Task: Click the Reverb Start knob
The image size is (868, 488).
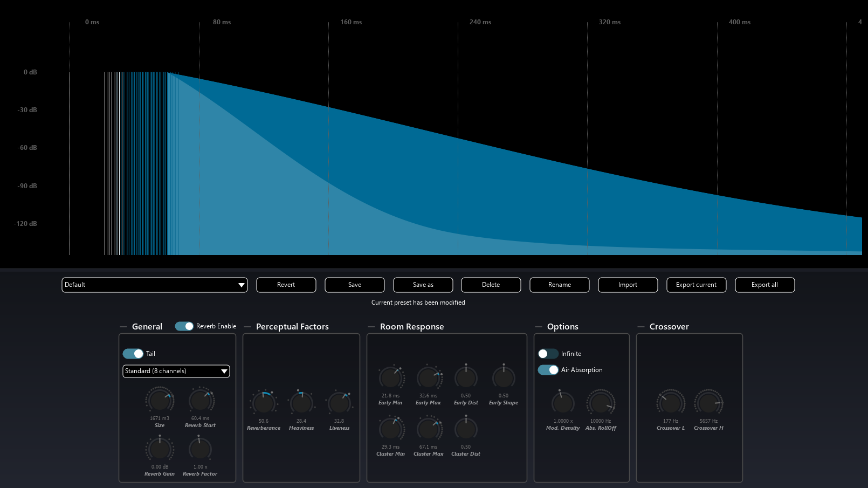Action: point(201,401)
